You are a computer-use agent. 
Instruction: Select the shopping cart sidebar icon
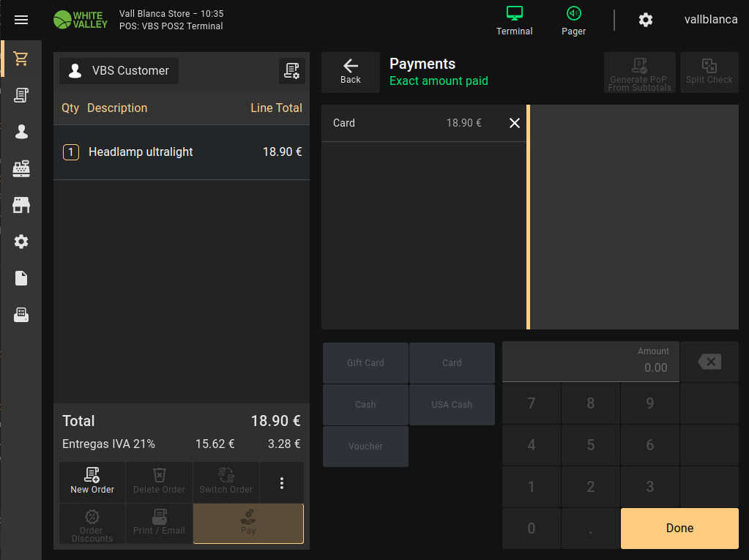21,59
